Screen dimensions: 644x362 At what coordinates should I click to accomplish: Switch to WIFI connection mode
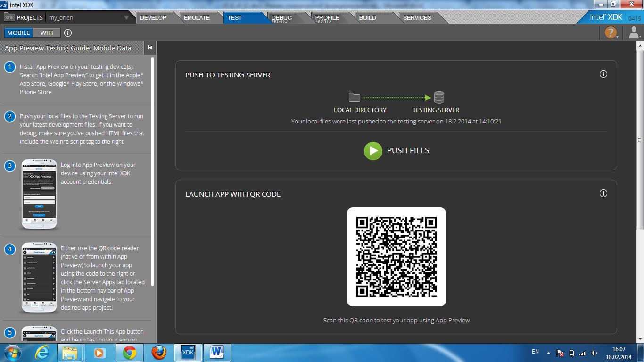47,33
